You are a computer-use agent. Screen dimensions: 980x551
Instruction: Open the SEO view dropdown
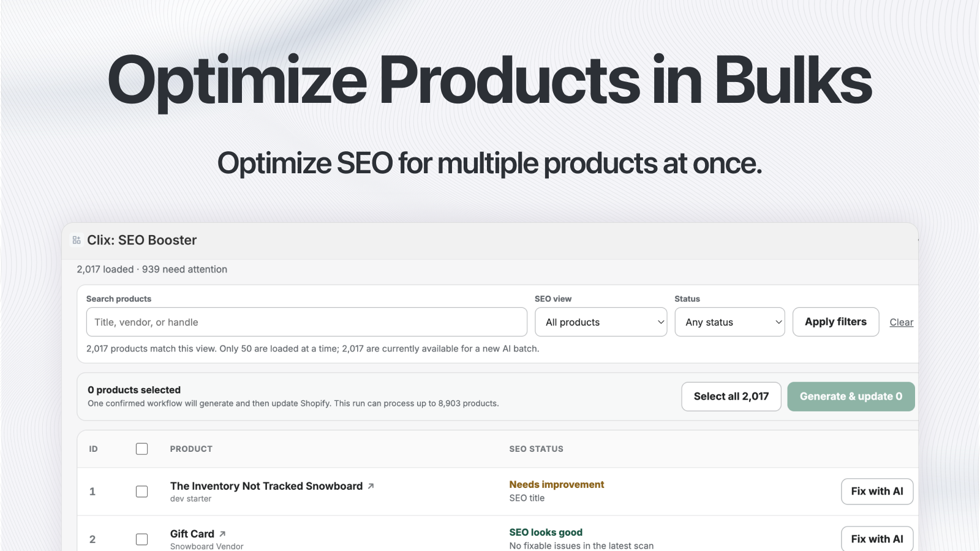[601, 322]
